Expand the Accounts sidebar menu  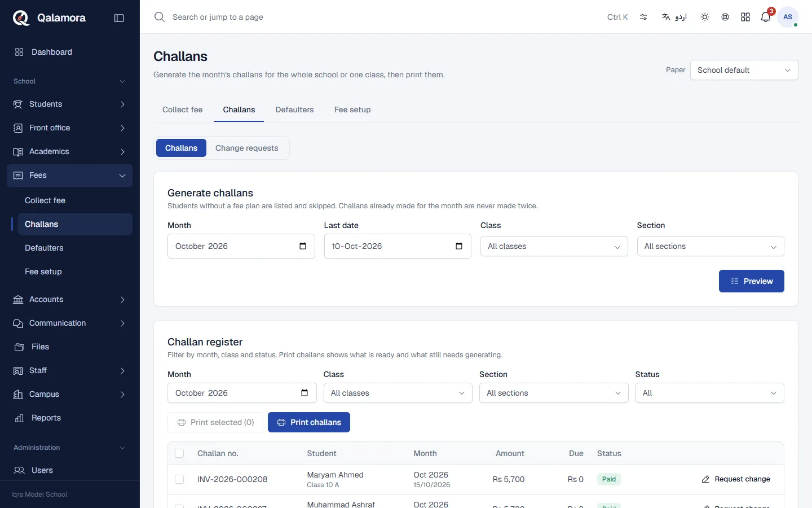click(70, 299)
